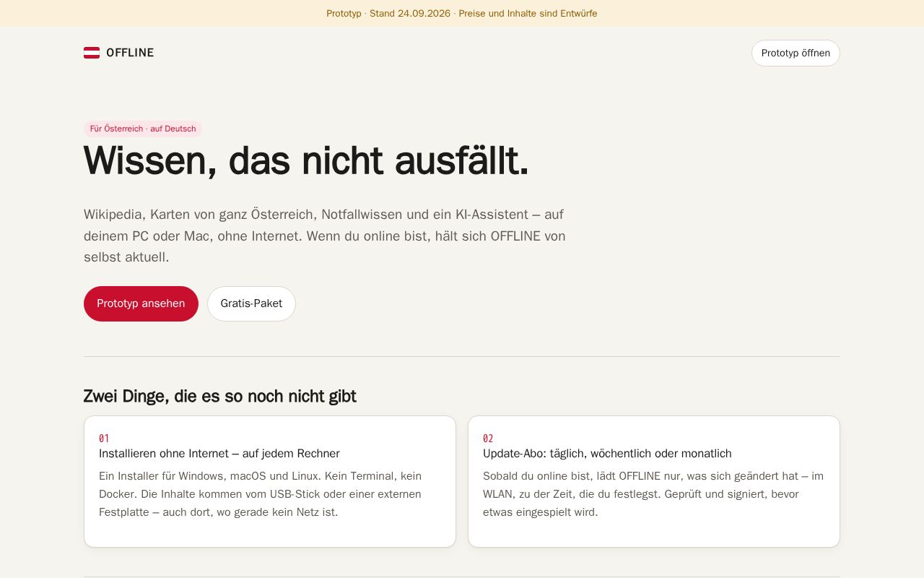Open the OFFLINE brand home link
The height and width of the screenshot is (578, 924).
point(119,53)
